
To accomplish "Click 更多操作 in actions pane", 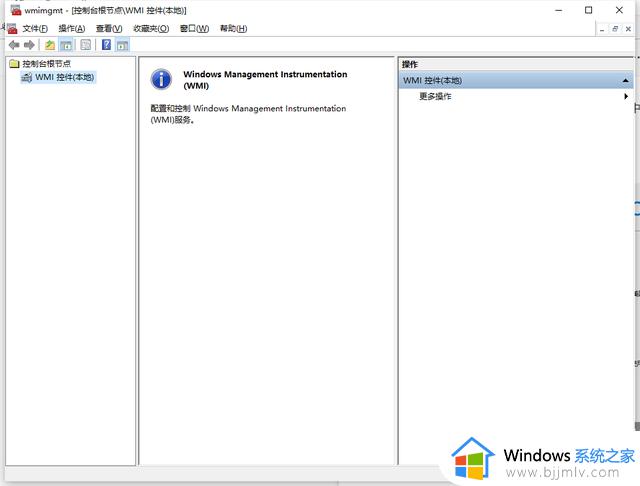I will (435, 96).
